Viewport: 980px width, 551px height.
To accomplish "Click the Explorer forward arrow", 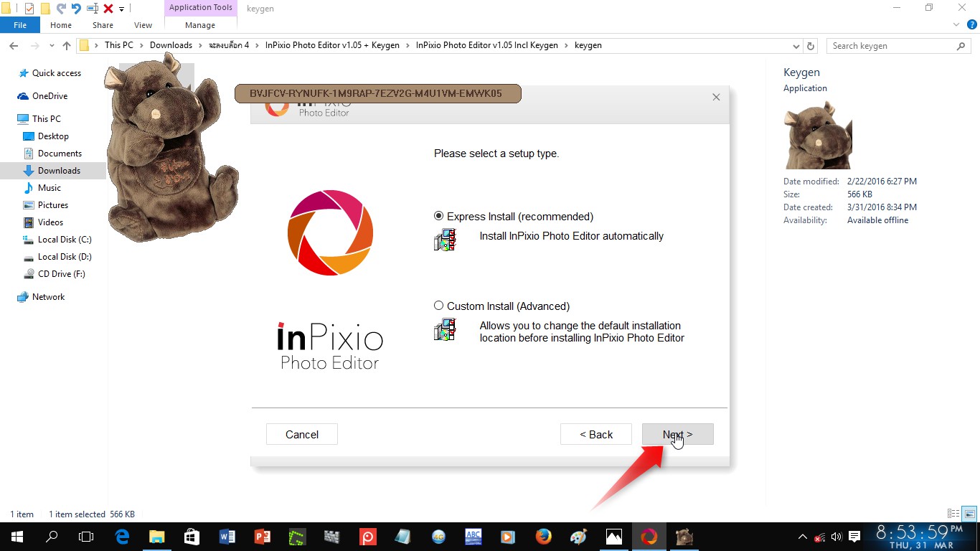I will coord(34,46).
